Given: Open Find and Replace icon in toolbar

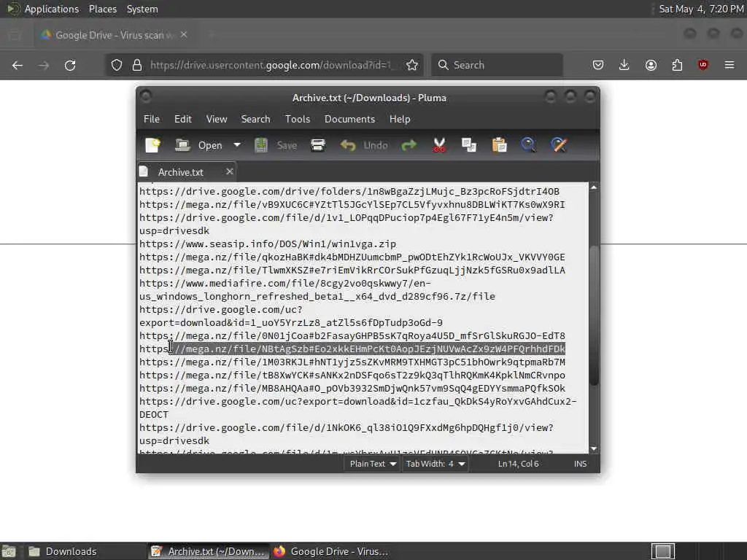Looking at the screenshot, I should (x=559, y=145).
